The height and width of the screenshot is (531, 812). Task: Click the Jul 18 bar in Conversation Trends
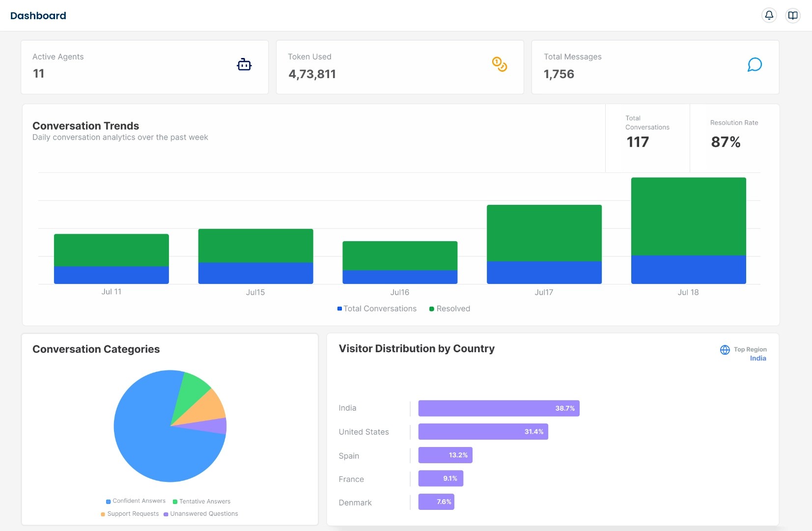click(688, 230)
